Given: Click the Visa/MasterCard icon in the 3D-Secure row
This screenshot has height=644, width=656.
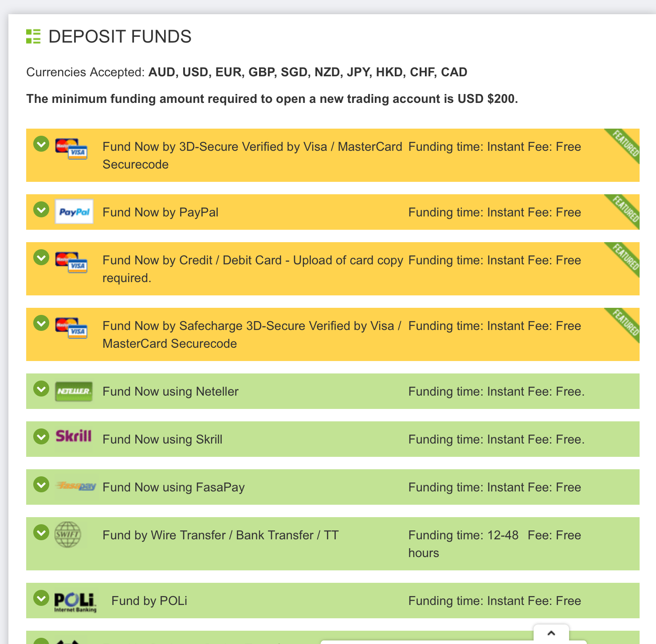Looking at the screenshot, I should (x=71, y=149).
